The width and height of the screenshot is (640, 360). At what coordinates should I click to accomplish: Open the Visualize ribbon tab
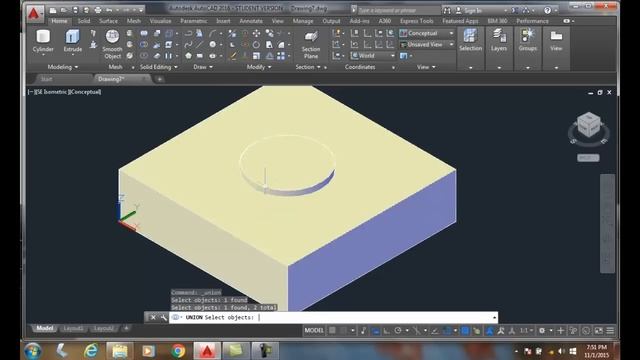pyautogui.click(x=160, y=21)
